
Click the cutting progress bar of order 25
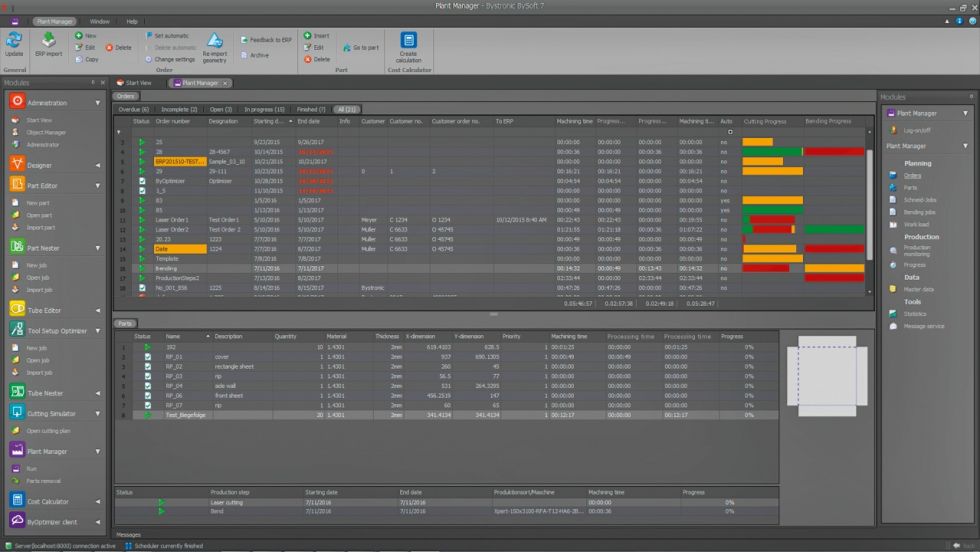[758, 142]
